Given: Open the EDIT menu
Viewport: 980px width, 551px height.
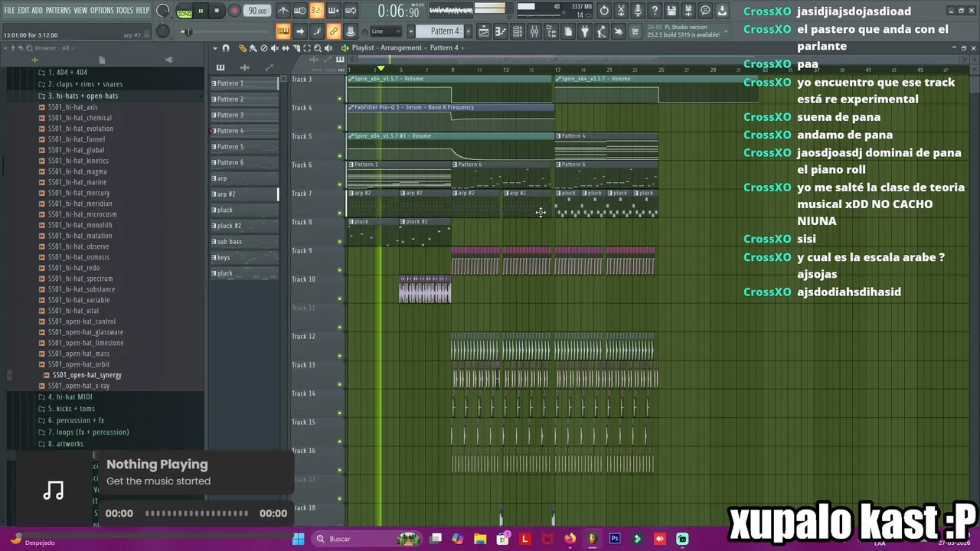Looking at the screenshot, I should coord(24,10).
